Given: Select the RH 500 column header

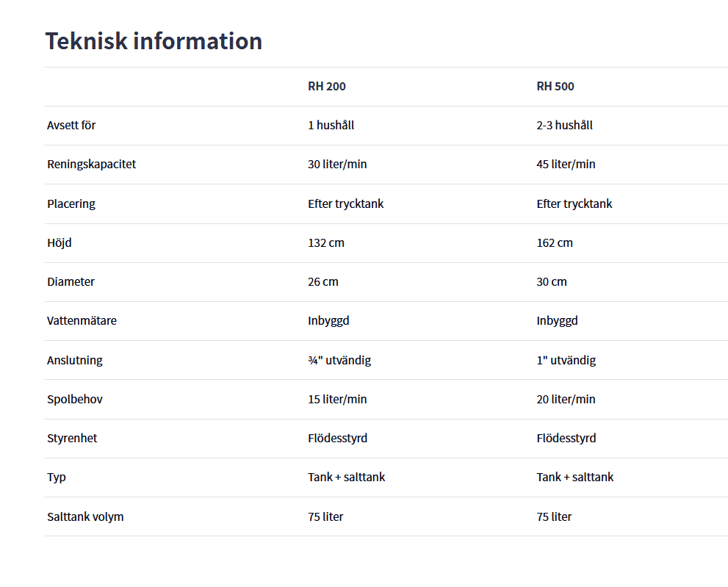Looking at the screenshot, I should tap(555, 87).
